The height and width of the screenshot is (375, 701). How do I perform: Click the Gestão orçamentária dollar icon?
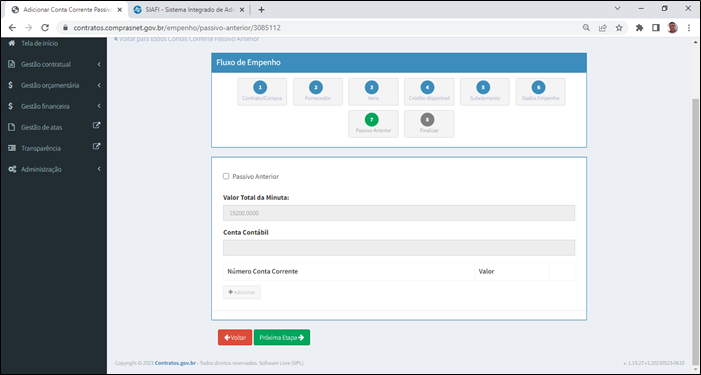coord(11,85)
